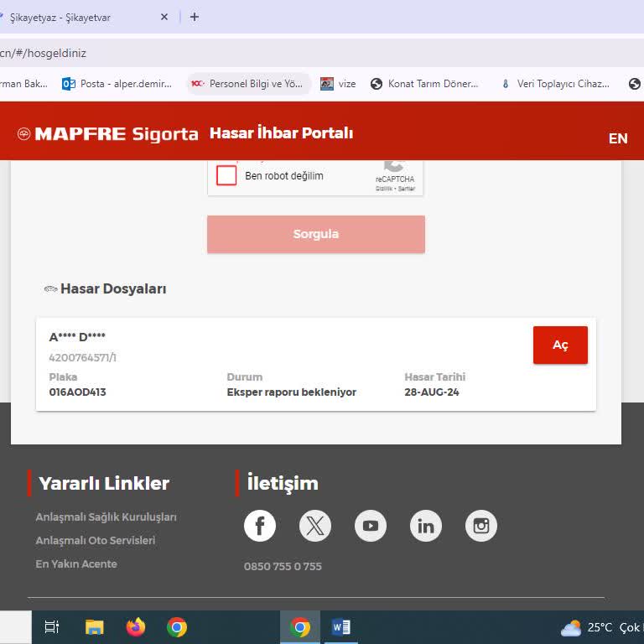Click the status Eksper raporu bekleniyor
The width and height of the screenshot is (644, 644).
tap(292, 392)
